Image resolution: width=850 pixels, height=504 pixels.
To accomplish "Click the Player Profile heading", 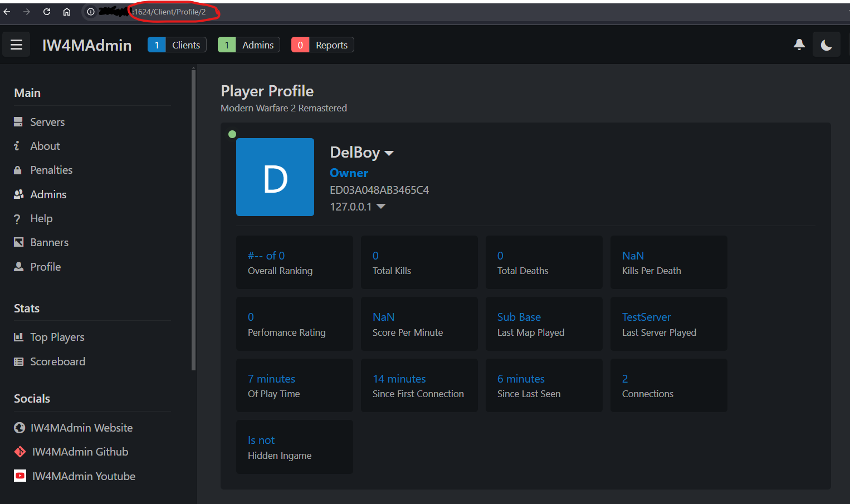I will pos(267,91).
